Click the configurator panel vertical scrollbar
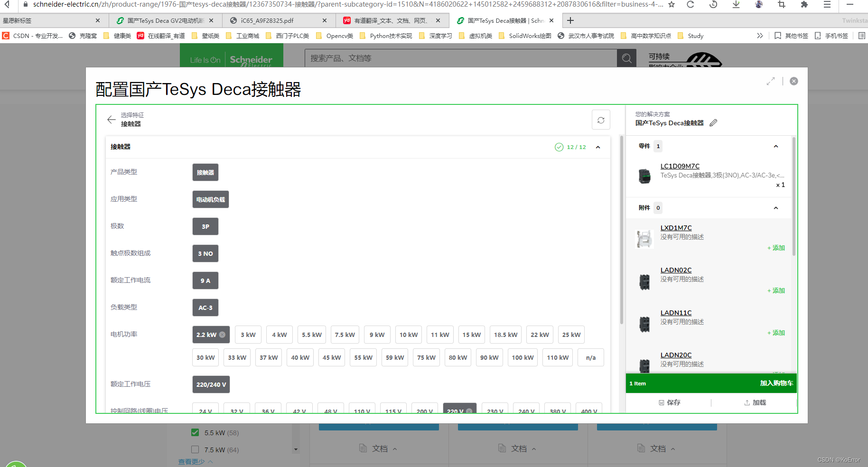This screenshot has width=868, height=467. pyautogui.click(x=622, y=230)
